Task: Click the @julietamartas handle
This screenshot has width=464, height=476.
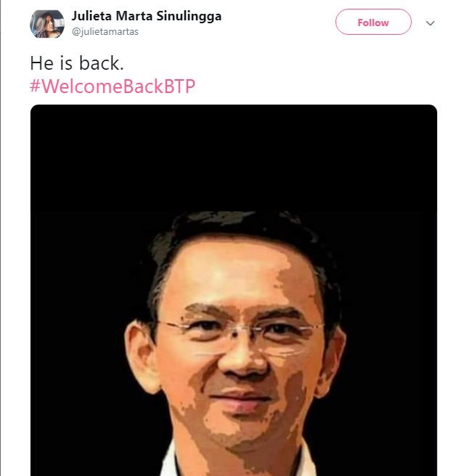Action: click(x=105, y=31)
